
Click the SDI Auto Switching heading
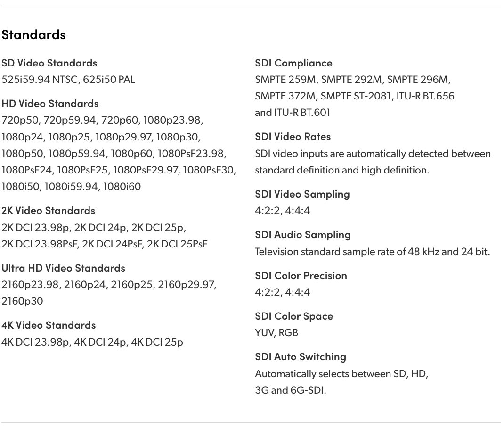pos(300,356)
